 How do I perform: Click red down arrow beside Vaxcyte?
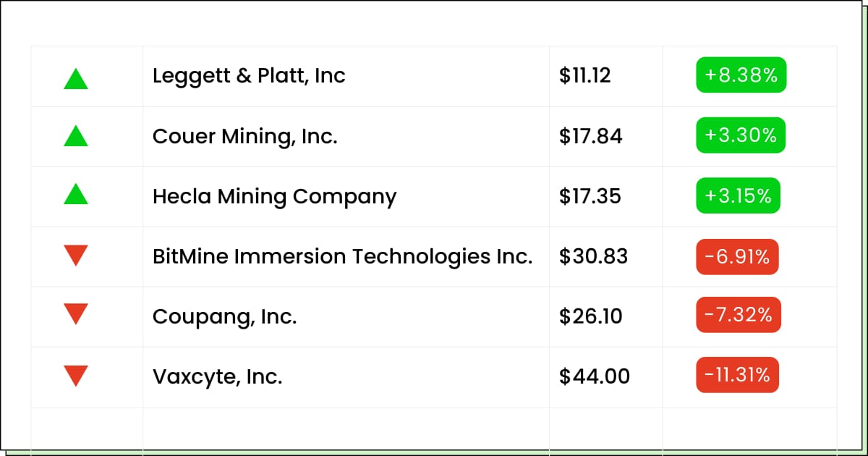(x=76, y=376)
